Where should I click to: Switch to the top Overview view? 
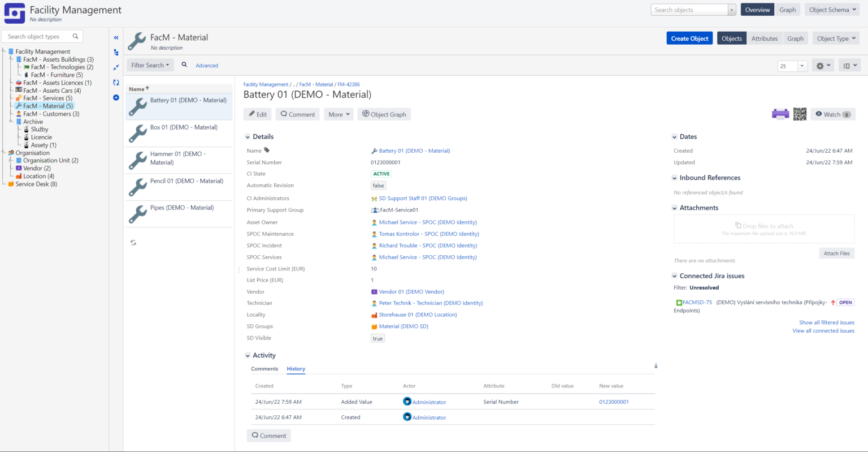(757, 10)
